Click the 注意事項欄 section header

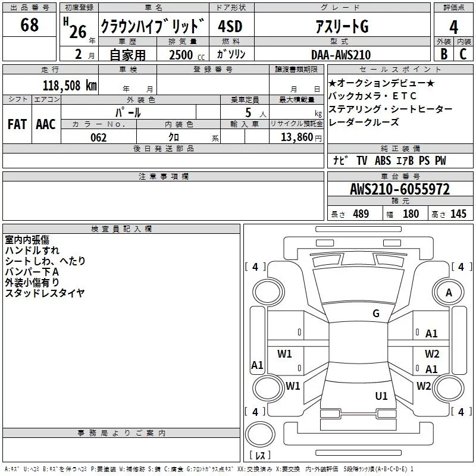[163, 176]
